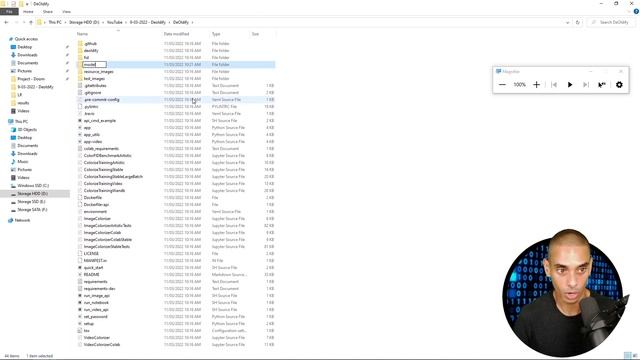Click the Magnifier 100% zoom level
The image size is (640, 360).
tap(519, 84)
